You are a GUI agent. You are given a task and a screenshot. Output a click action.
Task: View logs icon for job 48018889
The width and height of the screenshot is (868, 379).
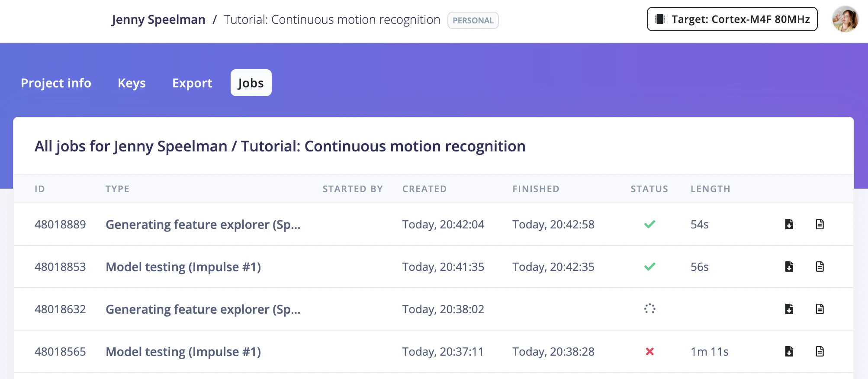coord(820,224)
